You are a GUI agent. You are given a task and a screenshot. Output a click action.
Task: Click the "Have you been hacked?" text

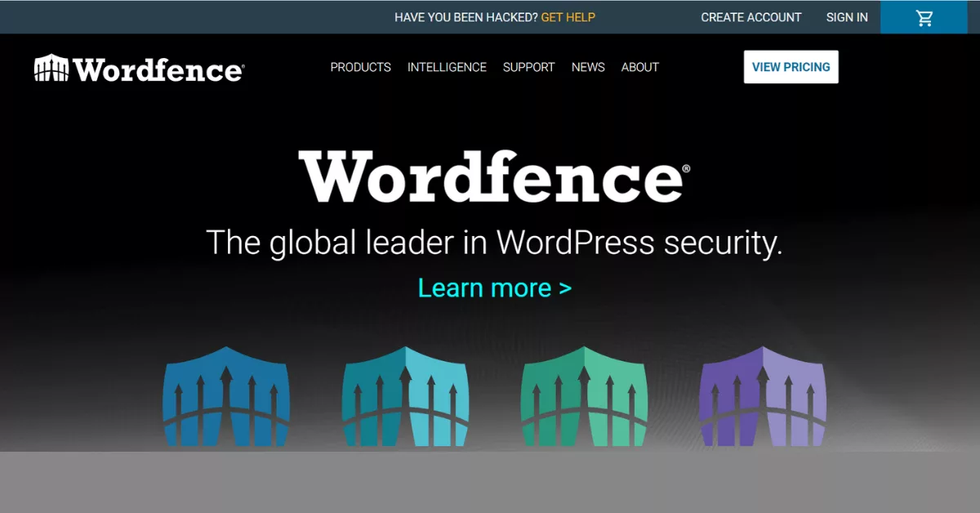tap(465, 17)
